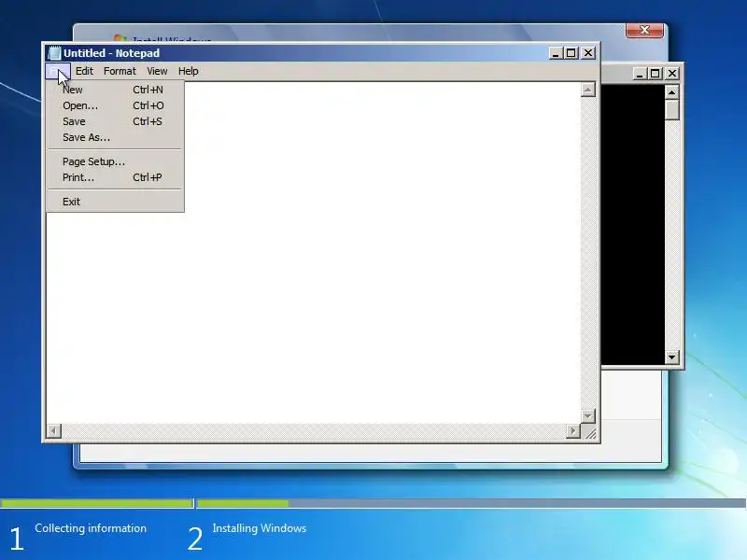
Task: Click the Notepad resize grip corner
Action: 590,432
